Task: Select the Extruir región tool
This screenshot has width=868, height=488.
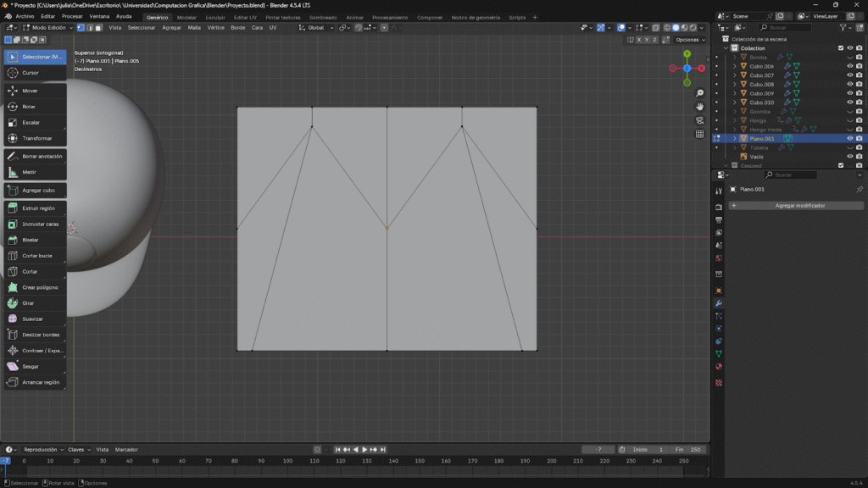Action: 35,208
